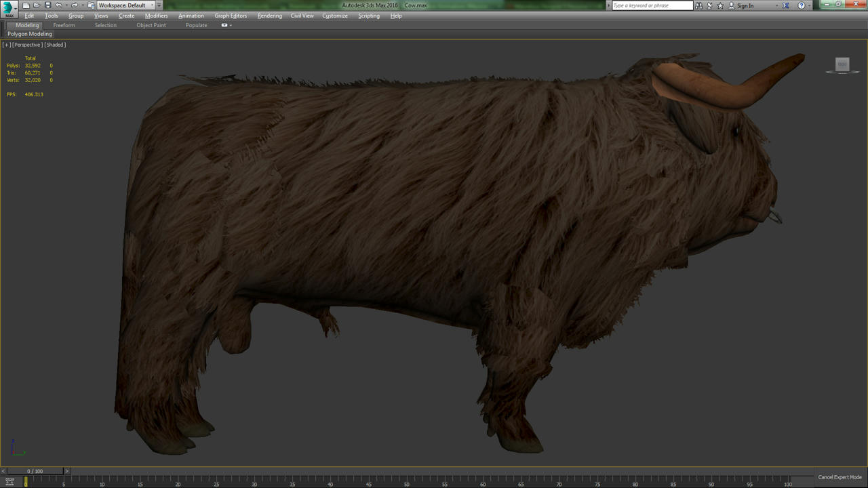Open the Help menu
The image size is (868, 488).
click(396, 16)
